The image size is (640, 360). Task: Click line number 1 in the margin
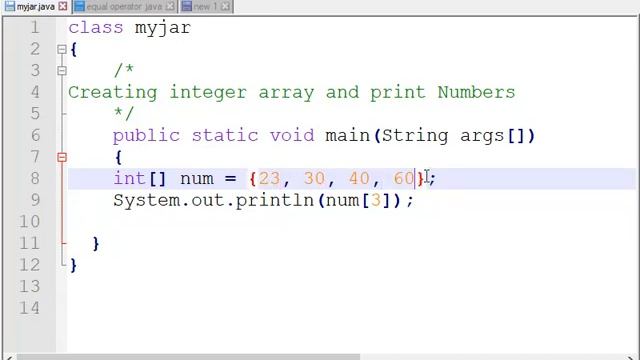[35, 28]
